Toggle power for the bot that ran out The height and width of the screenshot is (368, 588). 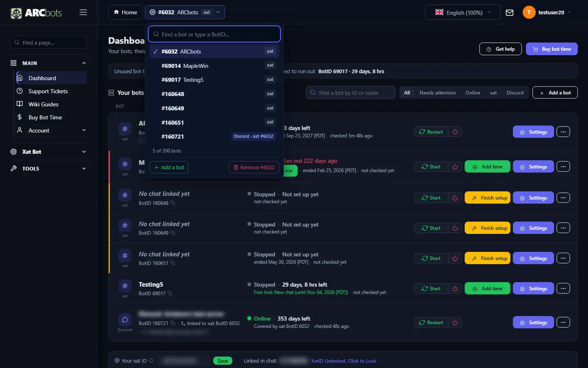pos(455,167)
